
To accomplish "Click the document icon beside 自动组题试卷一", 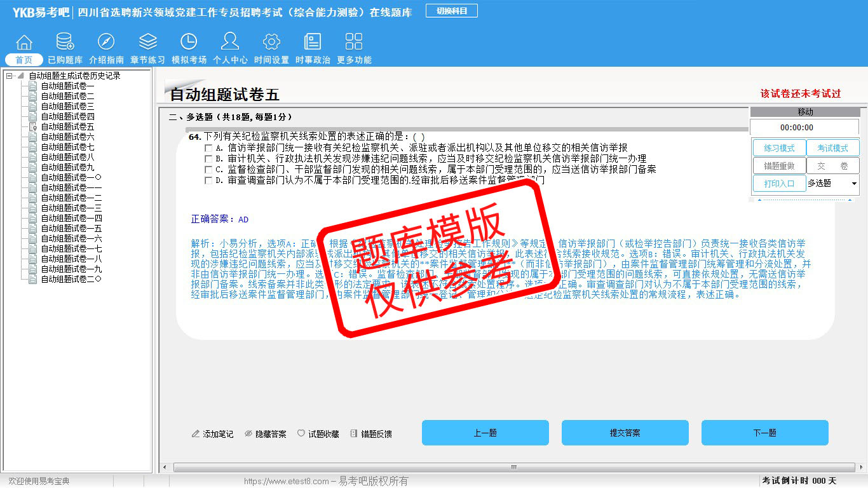I will click(x=33, y=86).
